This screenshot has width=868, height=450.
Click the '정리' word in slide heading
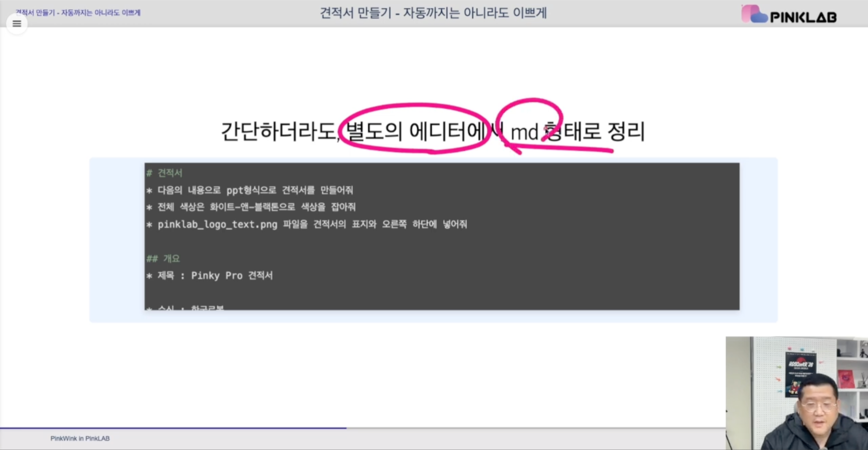click(x=626, y=132)
